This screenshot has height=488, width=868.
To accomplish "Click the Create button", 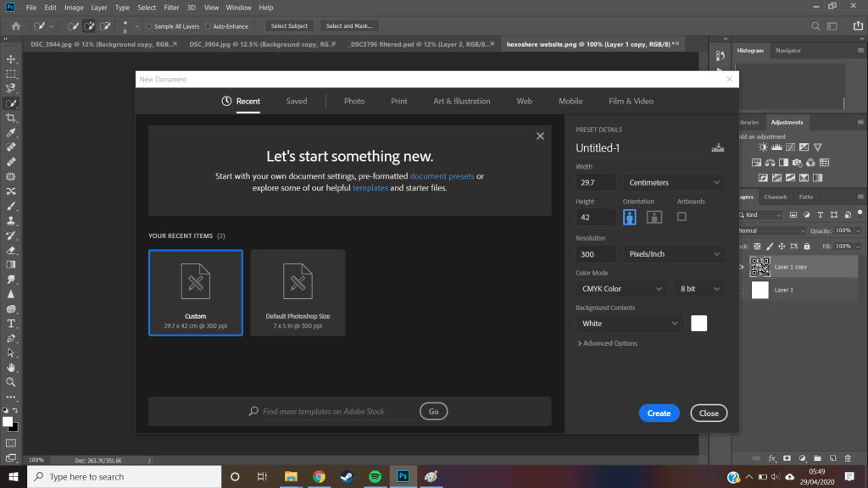I will point(659,413).
